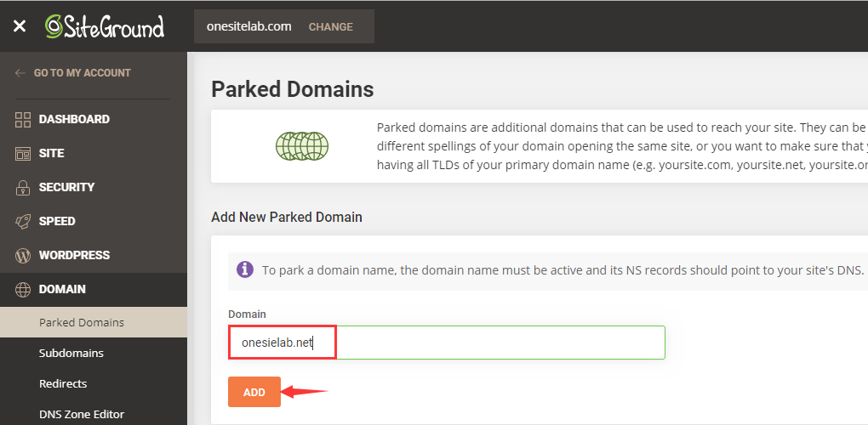Viewport: 868px width, 425px height.
Task: Click the purple info icon in notice
Action: (x=245, y=269)
